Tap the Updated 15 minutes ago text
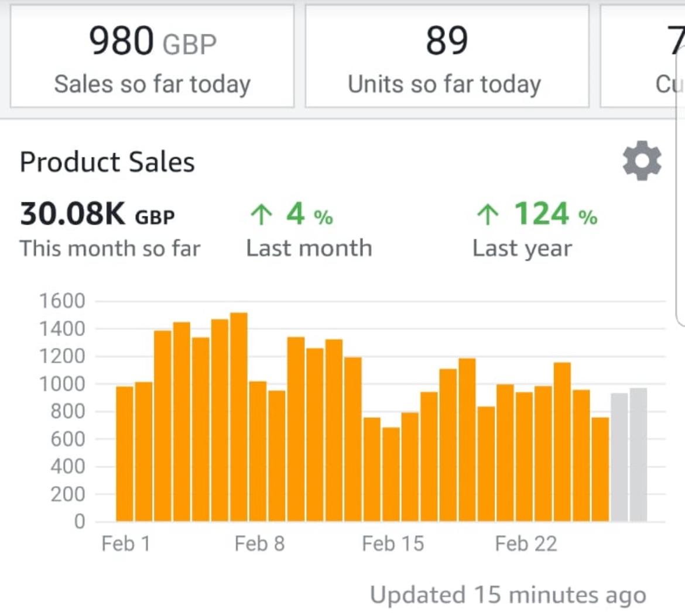 (x=508, y=596)
